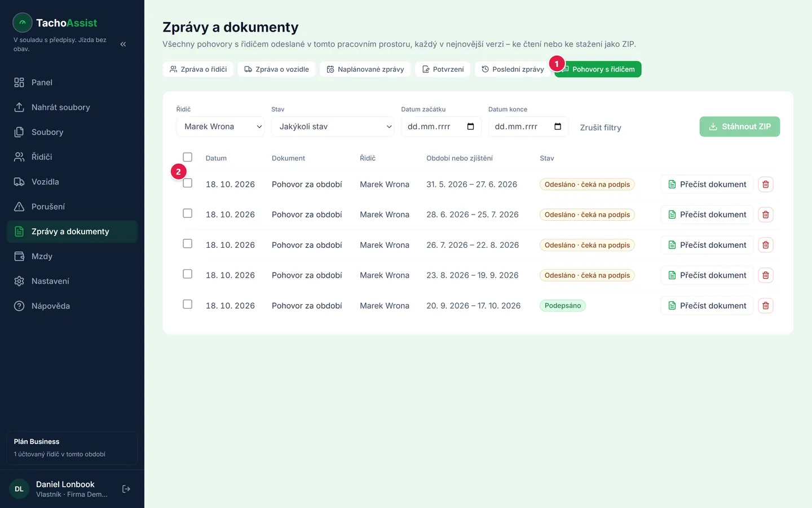Delete the 23. 8. 2026 – 19. 9. 2026 document
The image size is (812, 508).
pos(766,275)
